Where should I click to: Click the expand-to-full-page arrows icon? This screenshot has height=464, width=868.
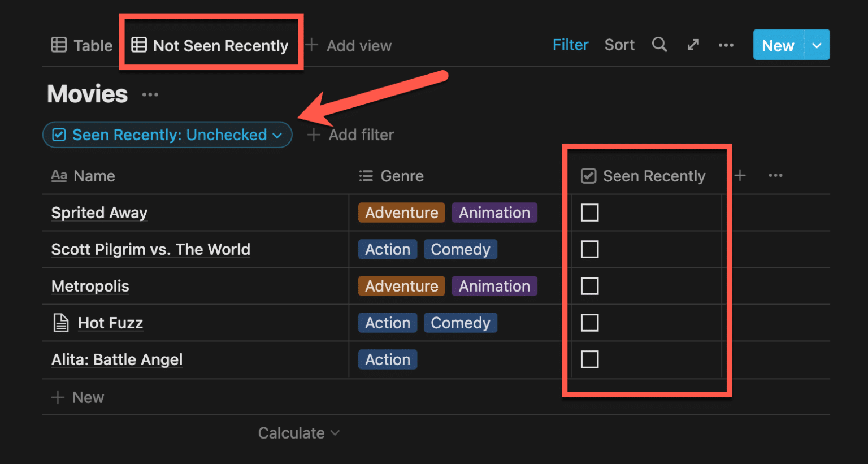[693, 45]
